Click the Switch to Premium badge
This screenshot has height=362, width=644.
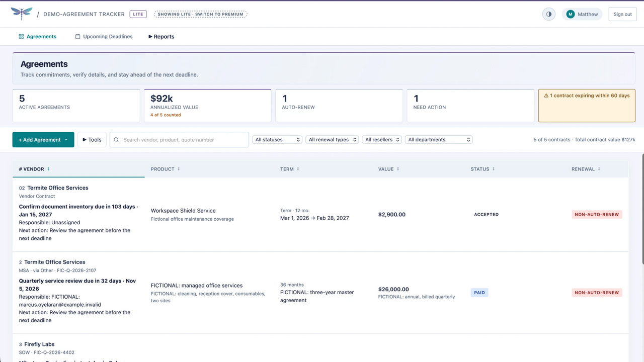click(x=200, y=14)
